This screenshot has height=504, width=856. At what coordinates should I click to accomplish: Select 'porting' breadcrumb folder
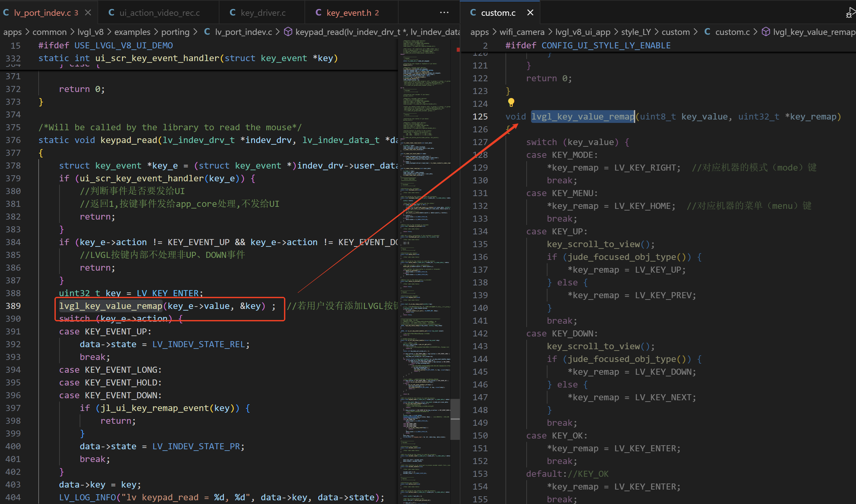[175, 32]
